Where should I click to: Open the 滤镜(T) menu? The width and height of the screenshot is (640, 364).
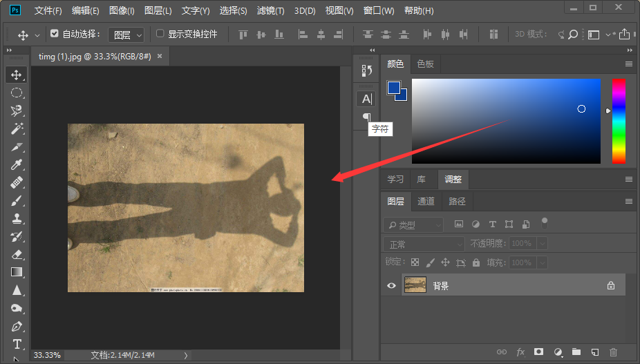tap(271, 11)
